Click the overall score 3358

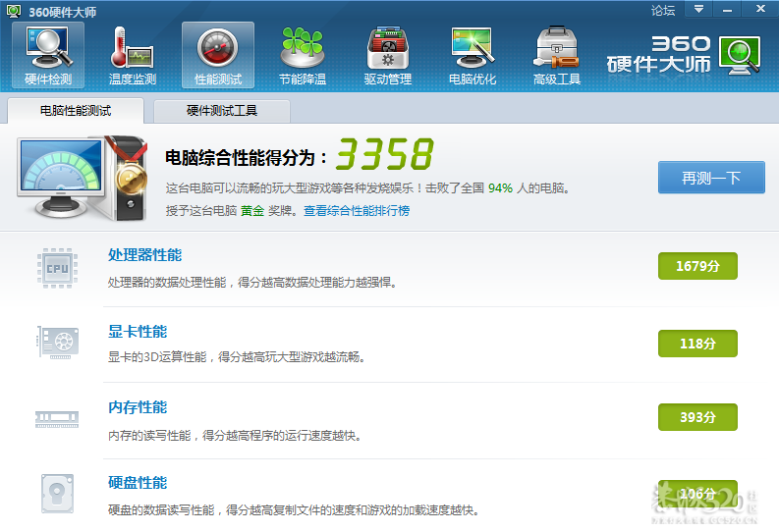pos(385,154)
